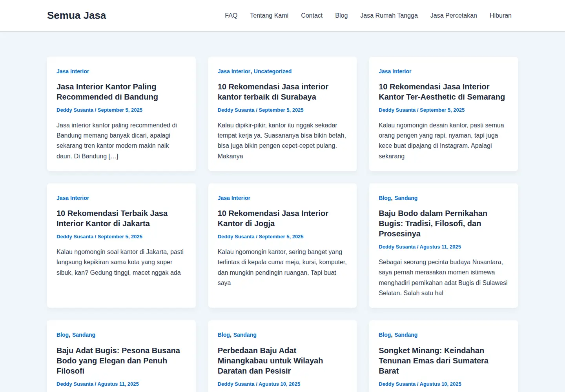Click the Blog category on Baju Adat Bugis post
Viewport: 565px width, 392px height.
[x=62, y=335]
